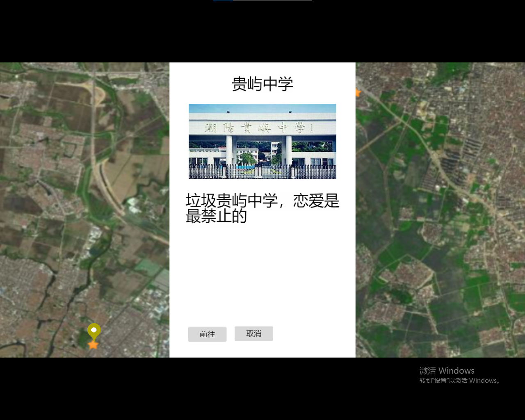This screenshot has height=420, width=525.
Task: Click the 取消 button
Action: click(253, 333)
